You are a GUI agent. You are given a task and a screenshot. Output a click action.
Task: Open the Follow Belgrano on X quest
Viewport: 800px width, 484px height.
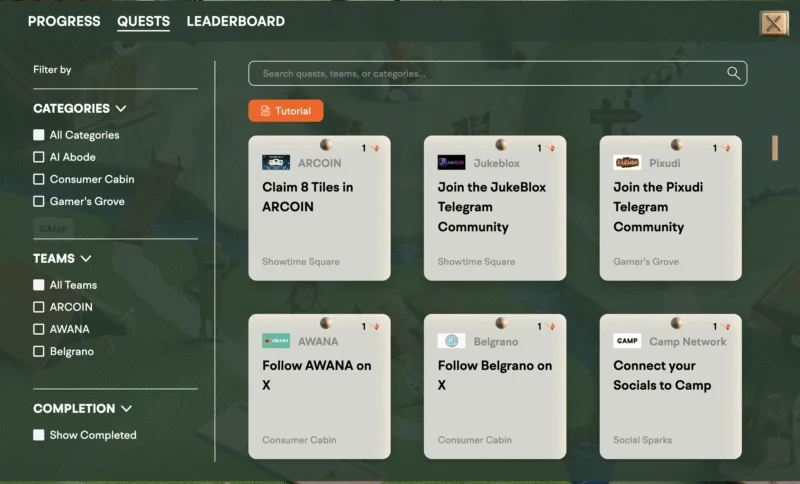tap(495, 387)
